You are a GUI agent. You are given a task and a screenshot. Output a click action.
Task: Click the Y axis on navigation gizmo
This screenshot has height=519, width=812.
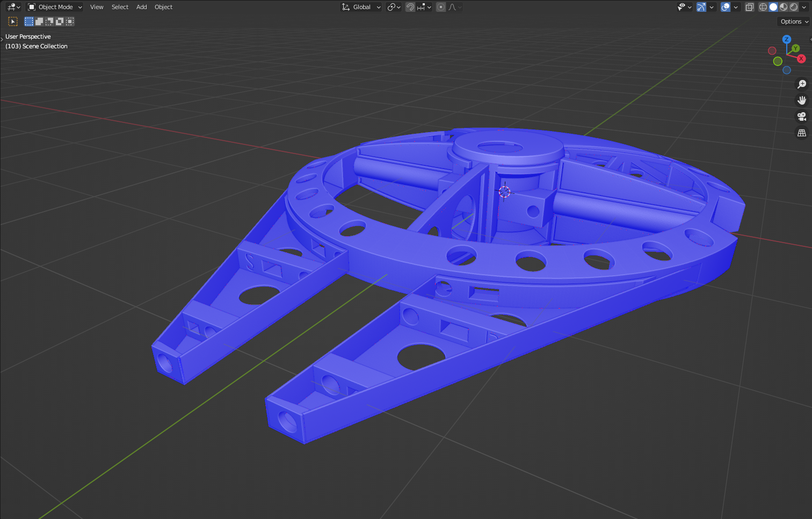coord(796,48)
